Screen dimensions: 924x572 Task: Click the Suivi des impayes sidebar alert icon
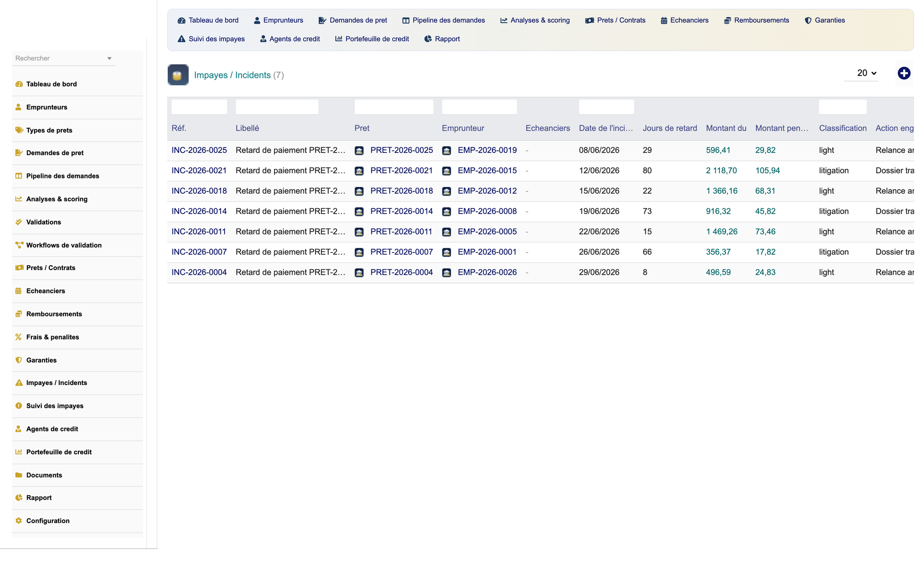tap(19, 406)
